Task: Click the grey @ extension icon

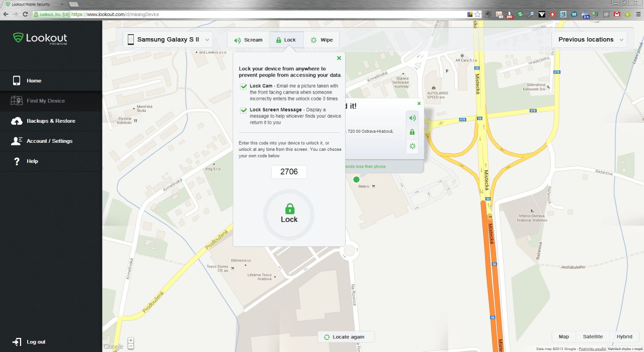Action: pos(606,15)
